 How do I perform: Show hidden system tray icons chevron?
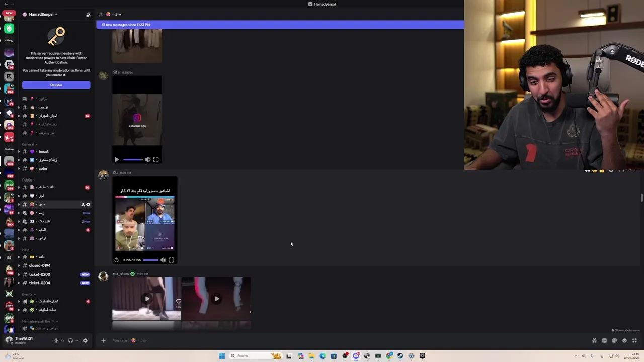click(x=576, y=356)
